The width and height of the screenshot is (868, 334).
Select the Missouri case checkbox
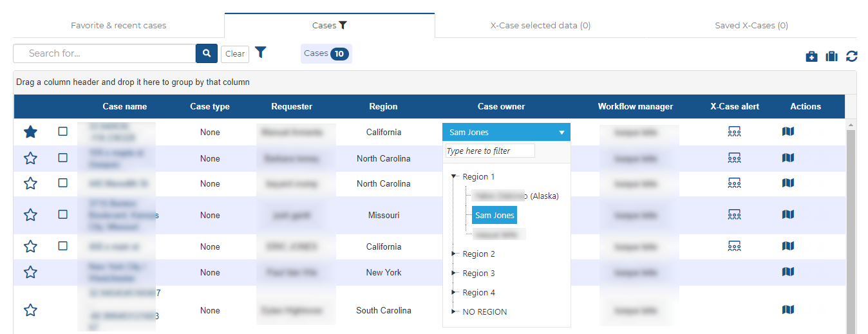[x=62, y=214]
